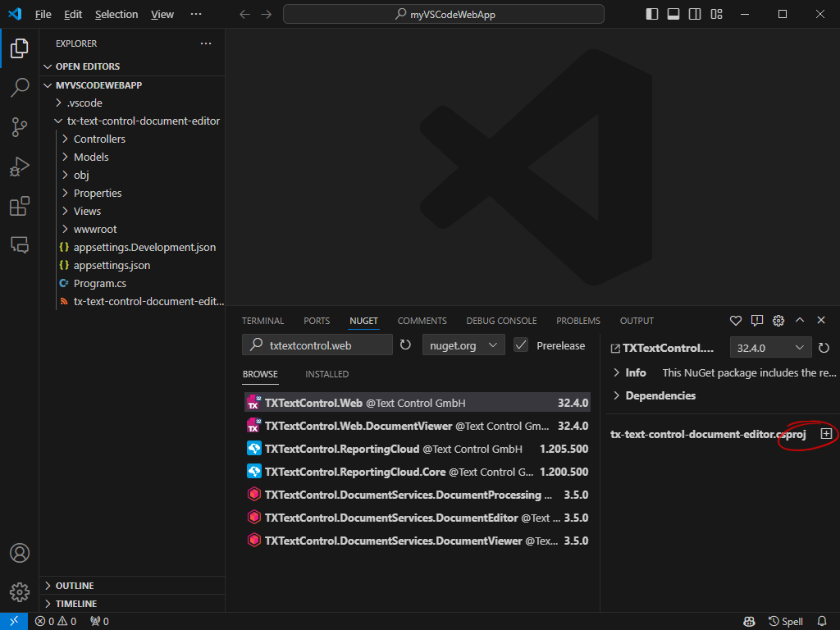Switch to the Problems tab
Screen dimensions: 840x630
(578, 321)
